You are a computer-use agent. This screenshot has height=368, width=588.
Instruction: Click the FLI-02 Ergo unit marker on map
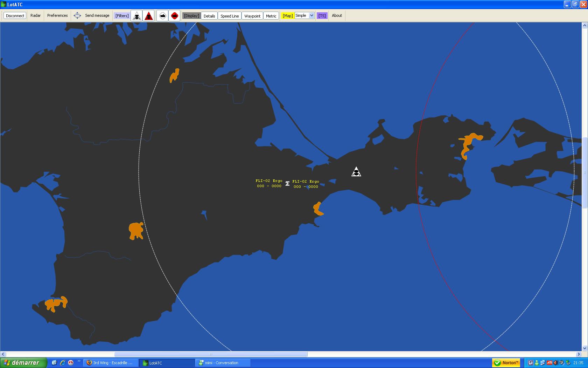(x=287, y=184)
